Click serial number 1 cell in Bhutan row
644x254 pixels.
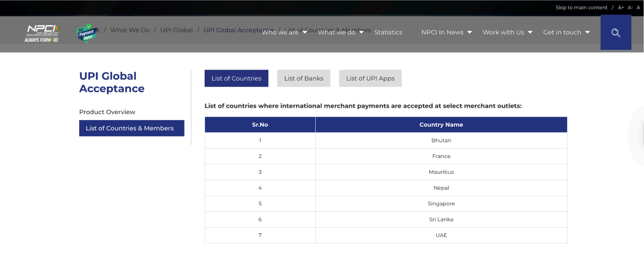[260, 140]
